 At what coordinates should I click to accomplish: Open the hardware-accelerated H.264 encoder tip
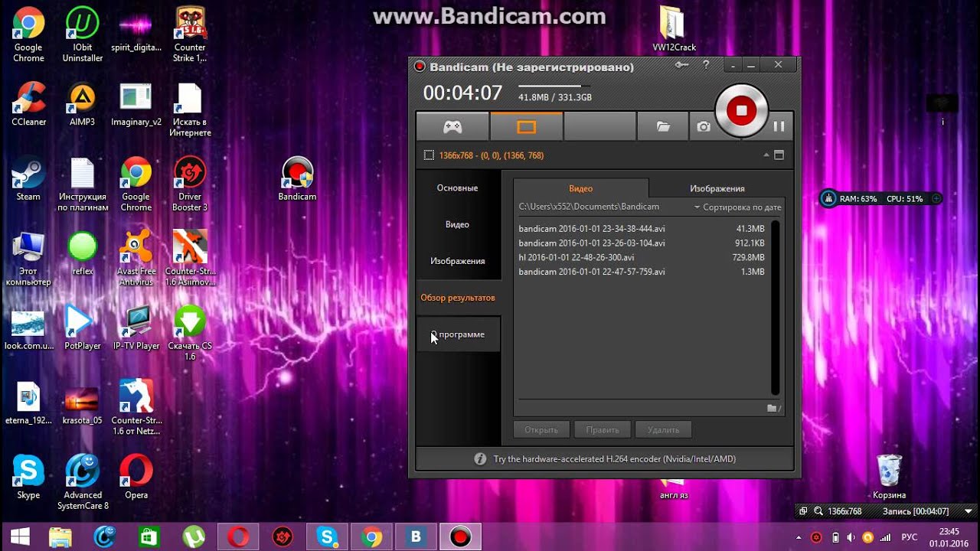point(605,459)
